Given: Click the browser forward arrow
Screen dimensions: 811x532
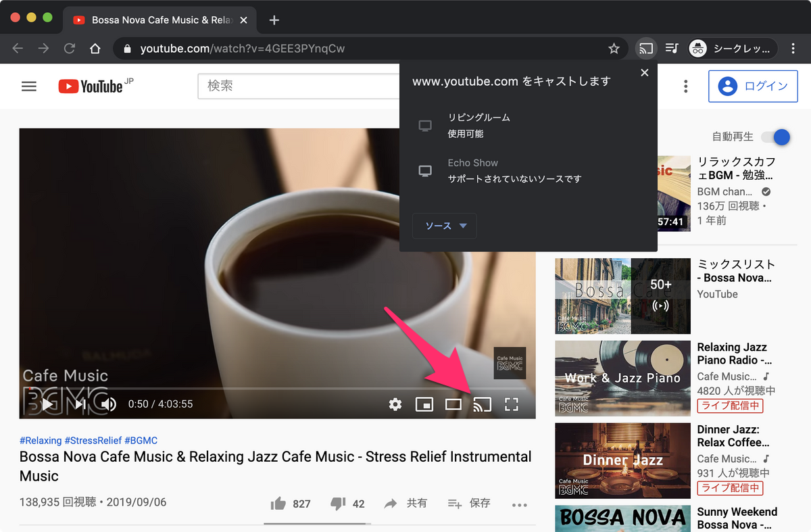Looking at the screenshot, I should [x=44, y=49].
